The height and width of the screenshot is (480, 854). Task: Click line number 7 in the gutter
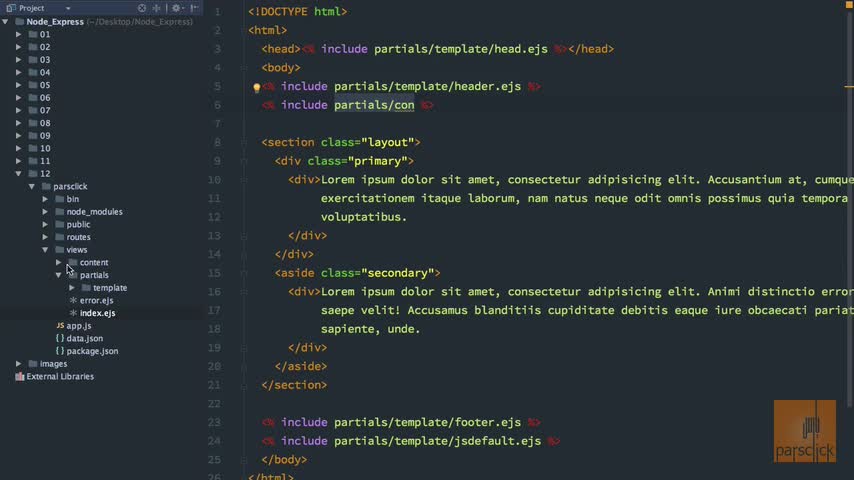point(217,124)
